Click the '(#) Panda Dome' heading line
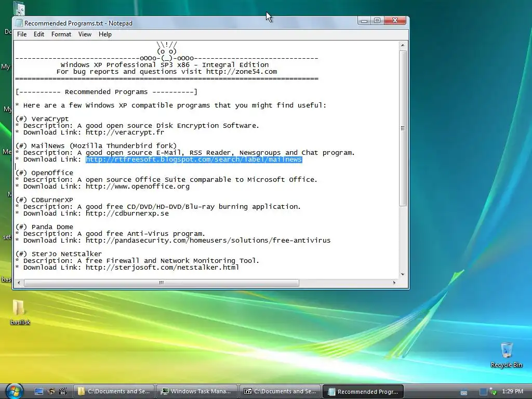The height and width of the screenshot is (399, 532). (x=45, y=227)
